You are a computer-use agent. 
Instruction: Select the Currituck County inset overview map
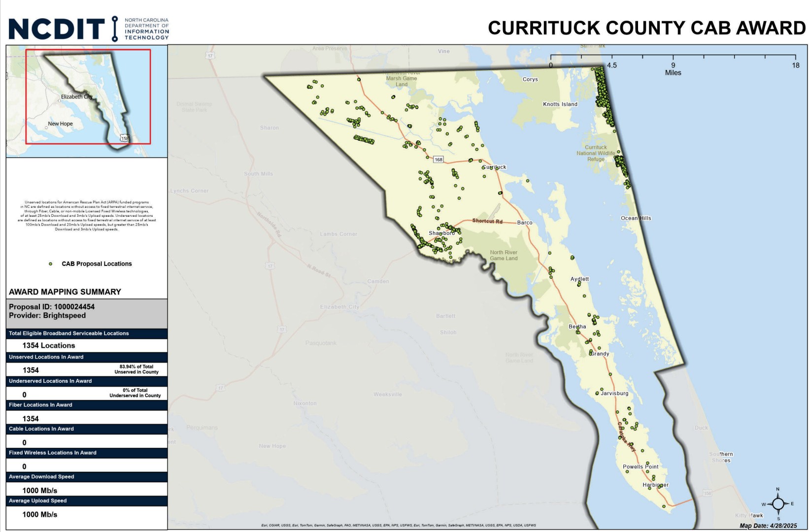point(87,101)
